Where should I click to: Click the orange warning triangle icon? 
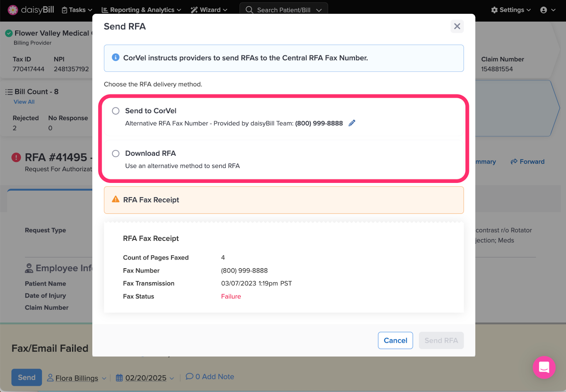[x=116, y=199]
